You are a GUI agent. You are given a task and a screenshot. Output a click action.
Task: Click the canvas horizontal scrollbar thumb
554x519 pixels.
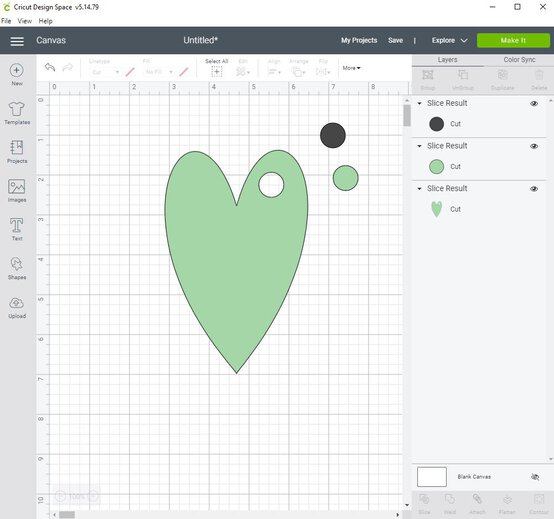67,515
